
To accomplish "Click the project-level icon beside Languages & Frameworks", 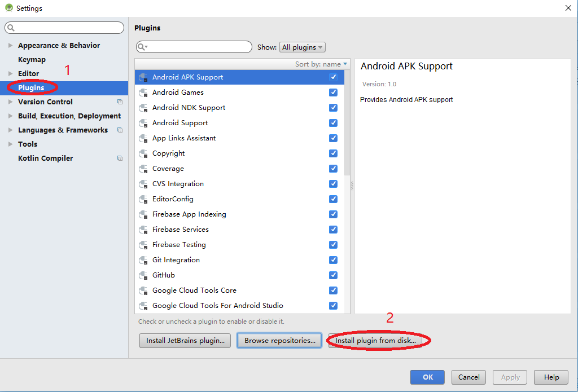I will [120, 130].
